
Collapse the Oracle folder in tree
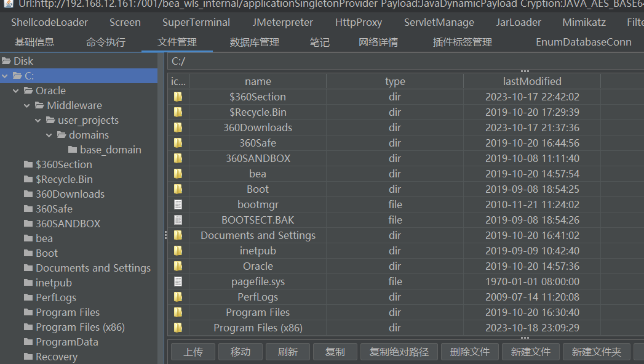[16, 91]
